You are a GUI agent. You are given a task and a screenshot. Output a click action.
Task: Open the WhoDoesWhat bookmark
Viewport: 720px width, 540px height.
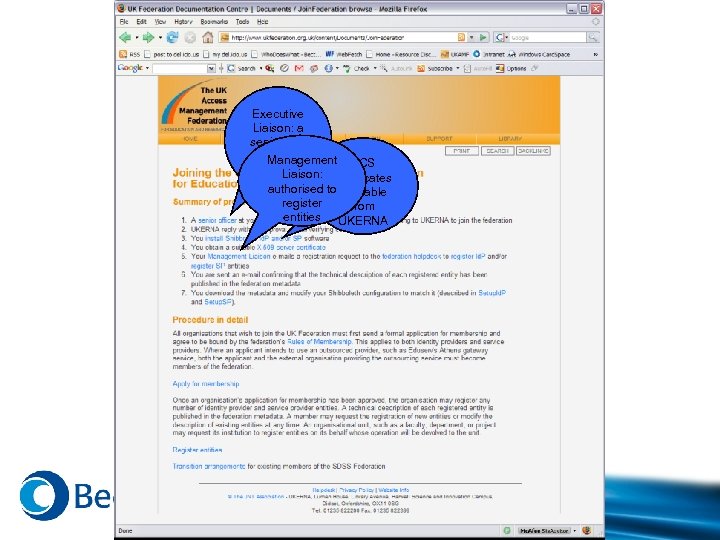coord(286,54)
